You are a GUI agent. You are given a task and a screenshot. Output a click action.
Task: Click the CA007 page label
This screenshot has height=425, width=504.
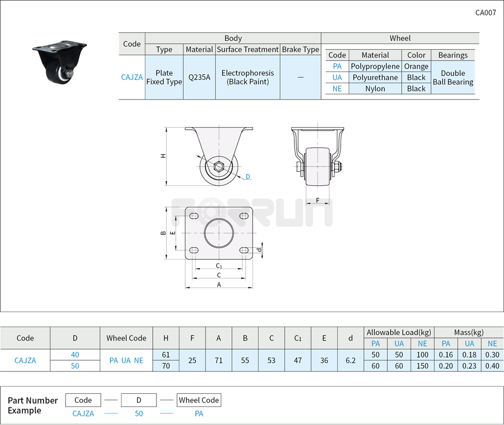tap(485, 13)
